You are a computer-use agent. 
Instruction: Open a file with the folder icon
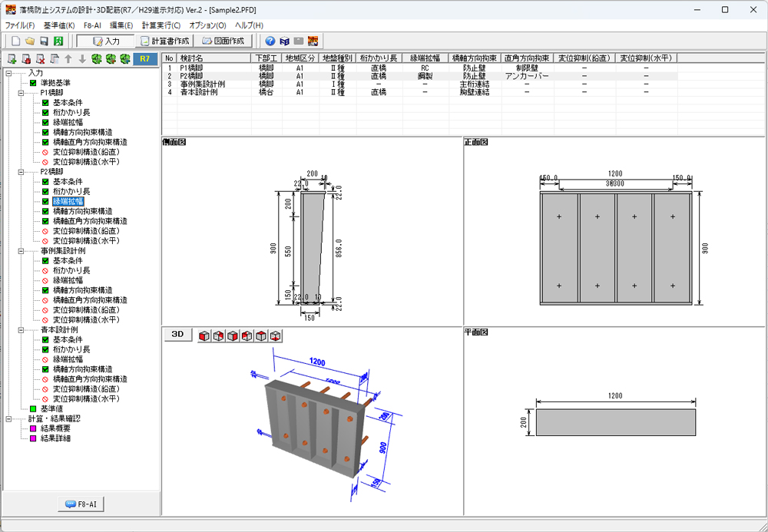30,41
